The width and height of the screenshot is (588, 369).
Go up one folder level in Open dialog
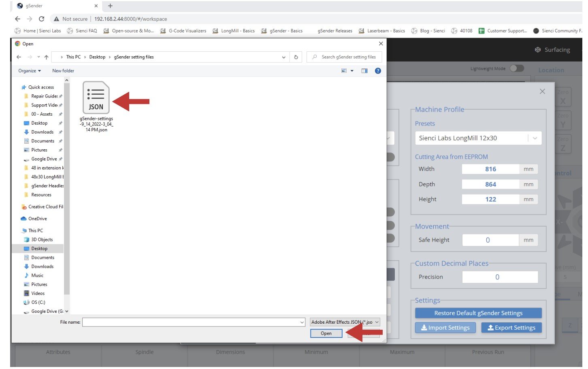(x=46, y=57)
